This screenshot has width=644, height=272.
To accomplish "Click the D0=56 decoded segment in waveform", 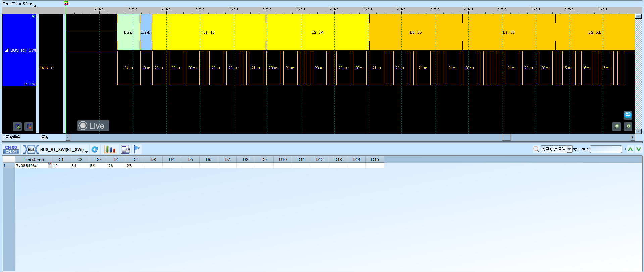I will click(x=416, y=32).
